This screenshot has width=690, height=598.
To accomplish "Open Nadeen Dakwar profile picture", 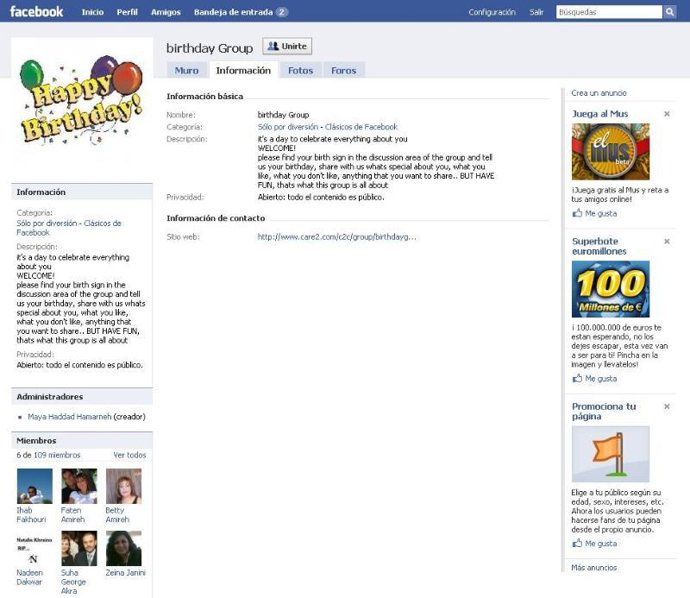I will coord(34,548).
